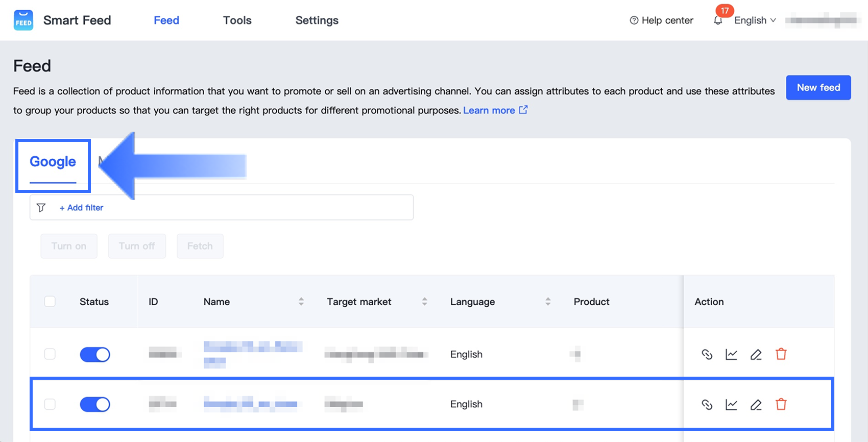Open the notifications bell with 17 badge

click(718, 20)
